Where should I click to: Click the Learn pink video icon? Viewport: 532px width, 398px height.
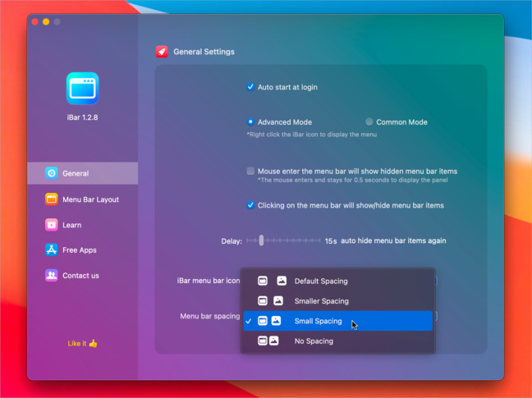52,225
